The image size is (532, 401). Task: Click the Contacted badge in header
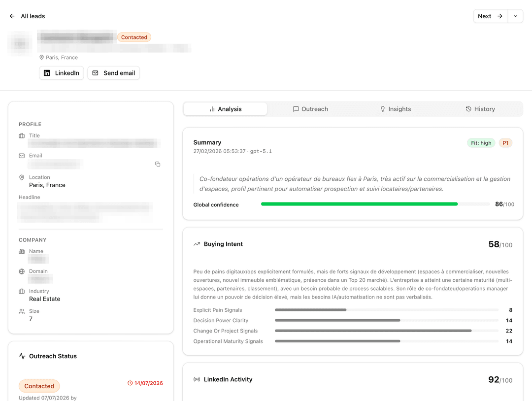[134, 37]
